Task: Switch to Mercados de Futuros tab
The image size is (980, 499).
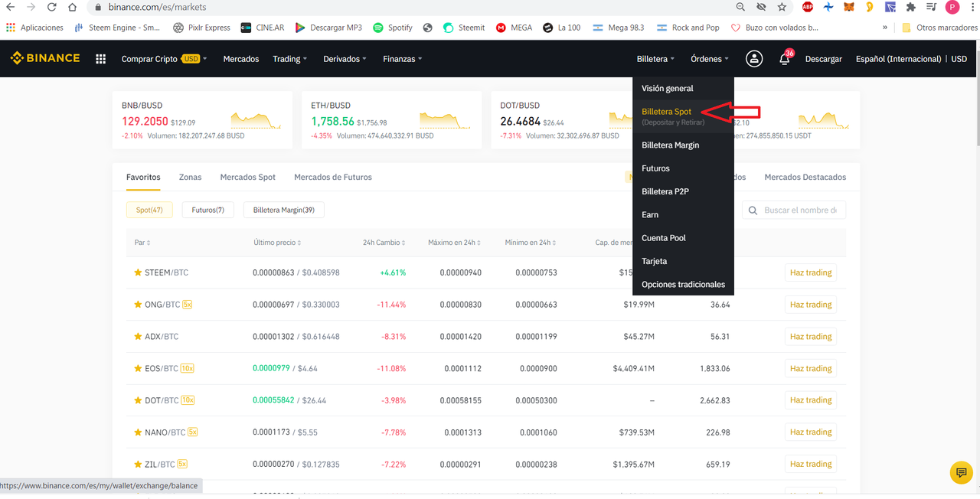Action: [x=333, y=177]
